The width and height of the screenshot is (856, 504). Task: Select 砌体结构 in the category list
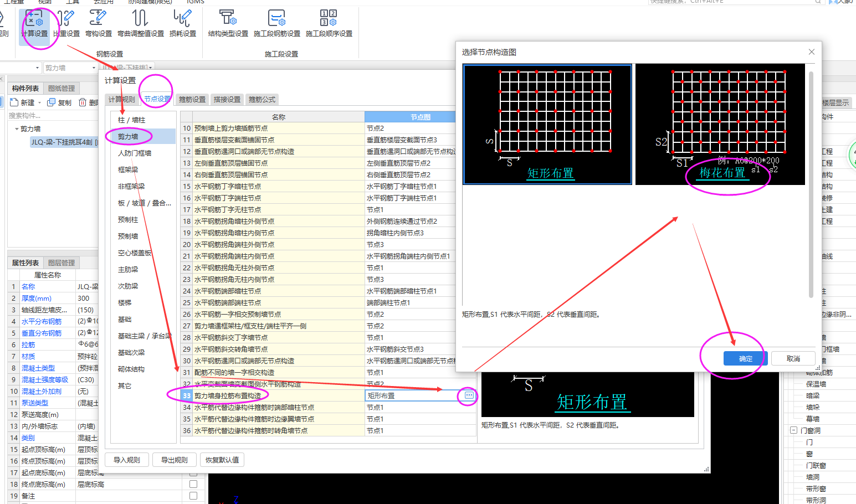click(143, 369)
